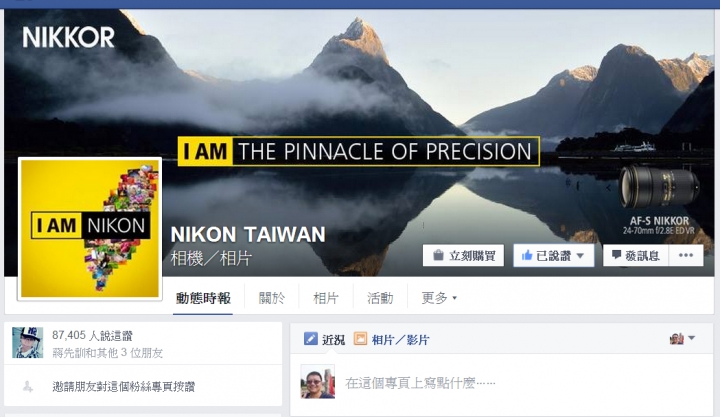720x417 pixels.
Task: Click the NIKKOR logo on cover photo
Action: (68, 37)
